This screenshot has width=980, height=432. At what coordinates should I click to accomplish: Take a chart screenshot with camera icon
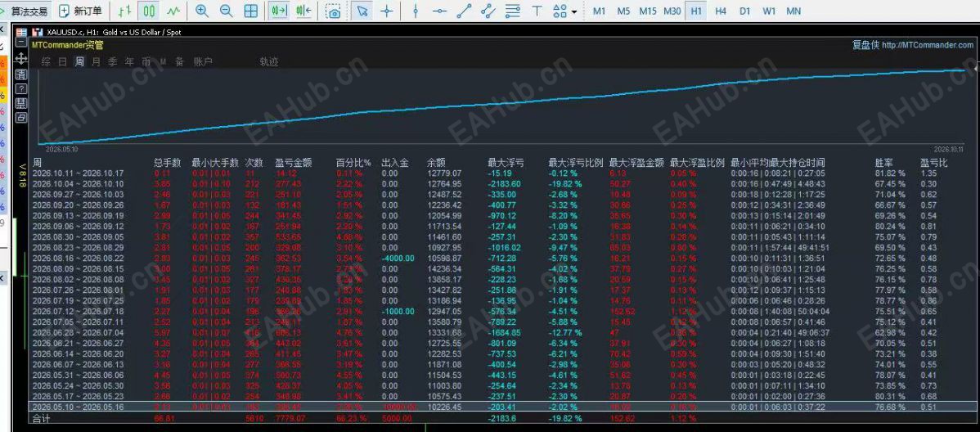pyautogui.click(x=335, y=11)
